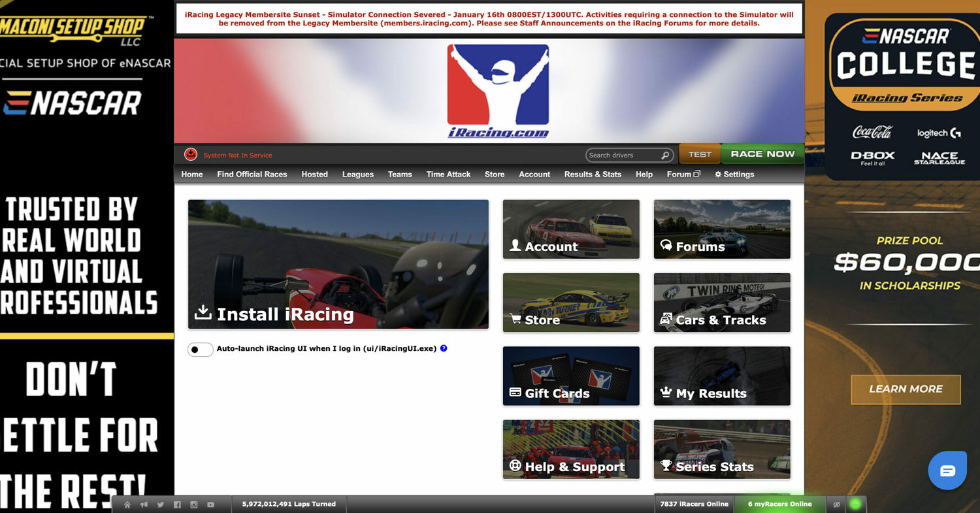Expand the Results & Stats menu
This screenshot has height=513, width=980.
point(593,174)
